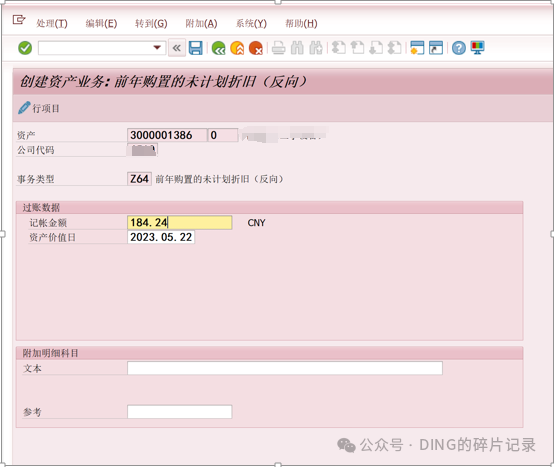Viewport: 554px width, 467px height.
Task: Click the Find binoculars icon
Action: point(297,48)
